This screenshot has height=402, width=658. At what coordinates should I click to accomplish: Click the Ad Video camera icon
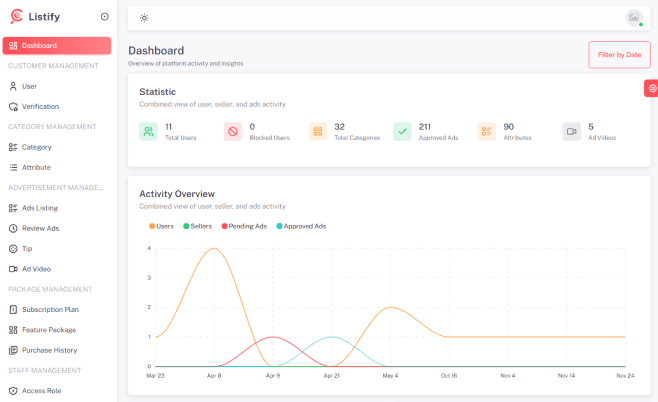pyautogui.click(x=13, y=269)
